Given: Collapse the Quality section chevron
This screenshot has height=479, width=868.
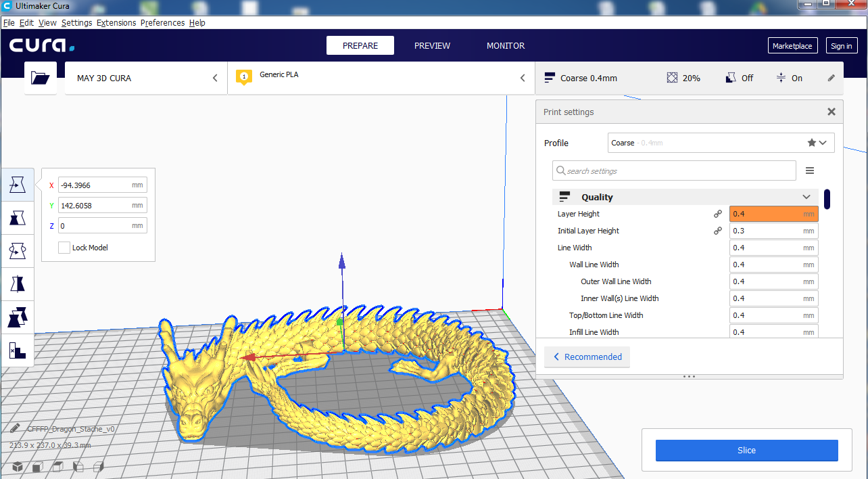Looking at the screenshot, I should [x=806, y=197].
